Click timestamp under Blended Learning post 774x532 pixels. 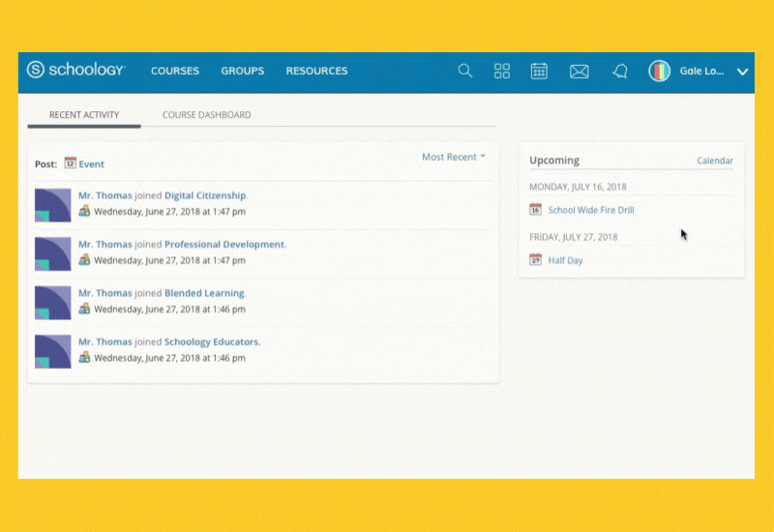(x=170, y=310)
